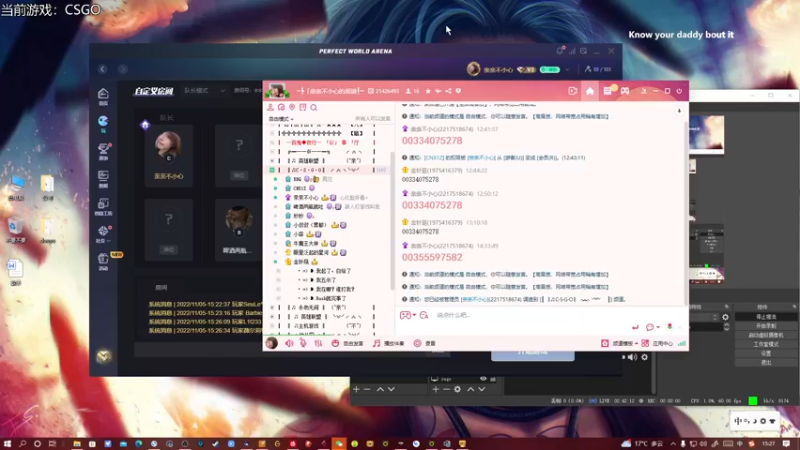This screenshot has height=450, width=800.
Task: Go back in Perfect World Arena
Action: tap(103, 69)
